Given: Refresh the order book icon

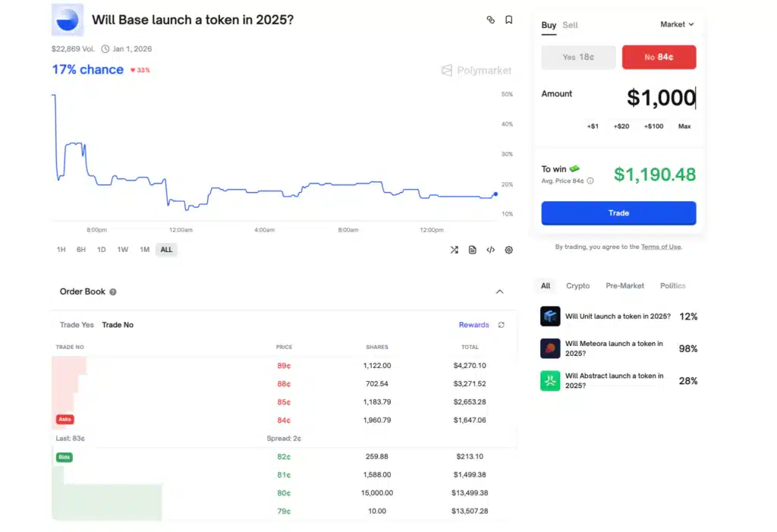Looking at the screenshot, I should [x=501, y=325].
